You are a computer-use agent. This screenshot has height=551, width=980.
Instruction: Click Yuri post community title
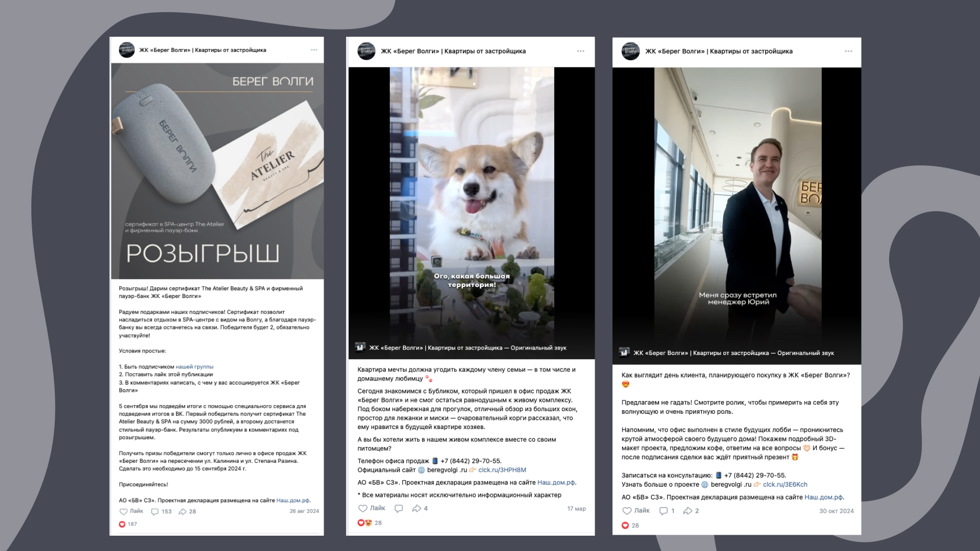click(719, 51)
